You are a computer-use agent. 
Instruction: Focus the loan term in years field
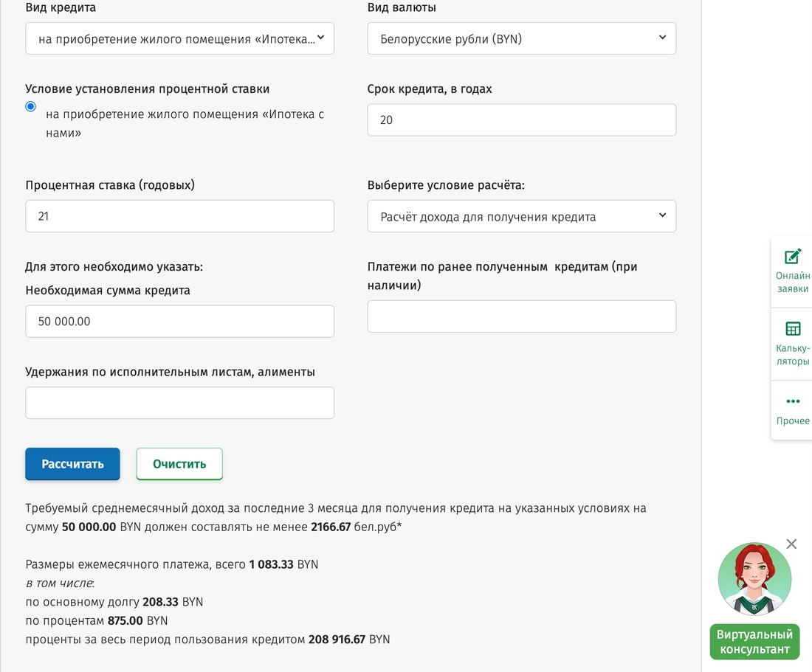coord(521,120)
